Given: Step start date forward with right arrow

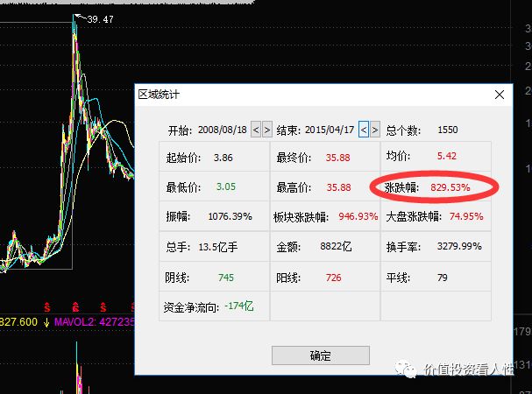Looking at the screenshot, I should tap(267, 130).
